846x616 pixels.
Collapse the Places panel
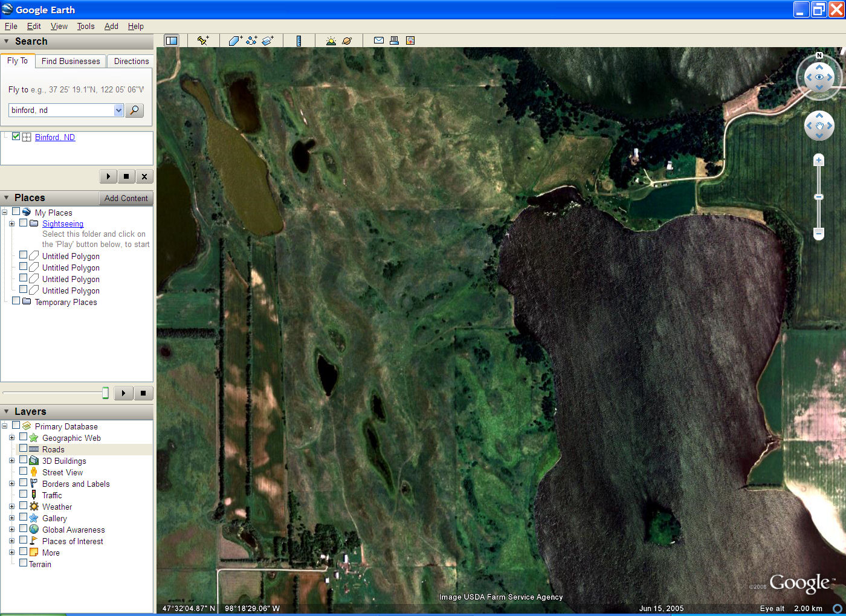tap(7, 197)
